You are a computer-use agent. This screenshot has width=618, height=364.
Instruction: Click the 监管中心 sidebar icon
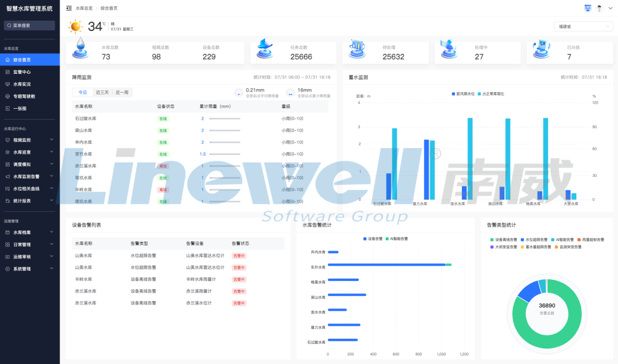tap(7, 72)
